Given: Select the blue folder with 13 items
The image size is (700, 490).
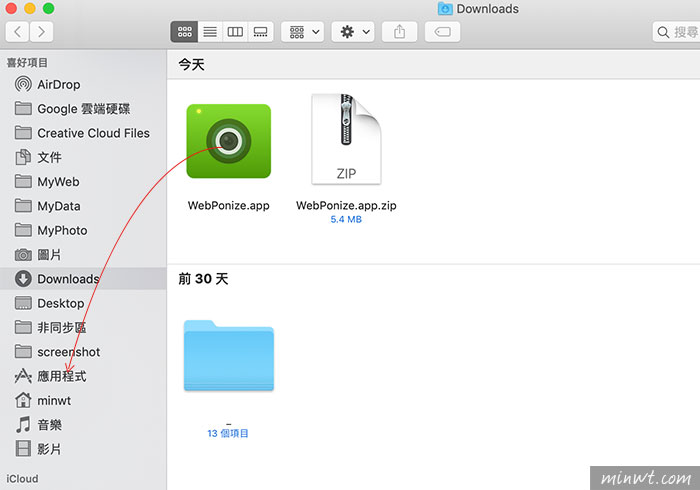Looking at the screenshot, I should pos(228,356).
